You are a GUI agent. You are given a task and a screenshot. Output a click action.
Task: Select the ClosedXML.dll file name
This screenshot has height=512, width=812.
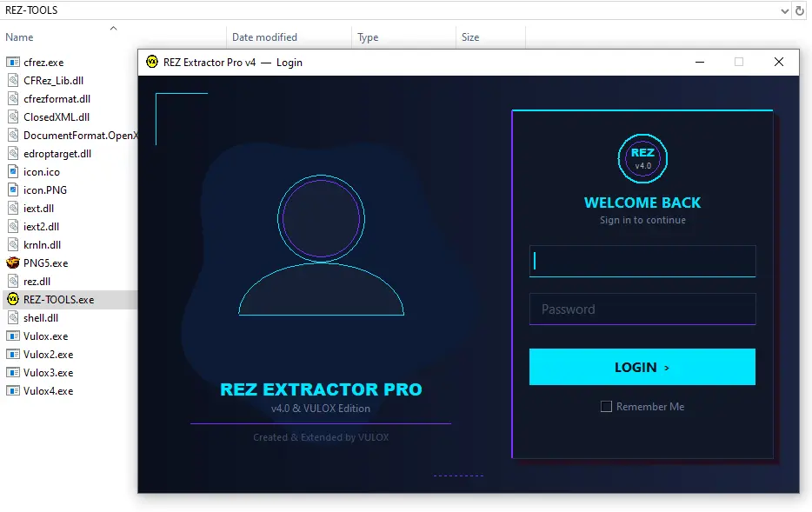pyautogui.click(x=57, y=117)
